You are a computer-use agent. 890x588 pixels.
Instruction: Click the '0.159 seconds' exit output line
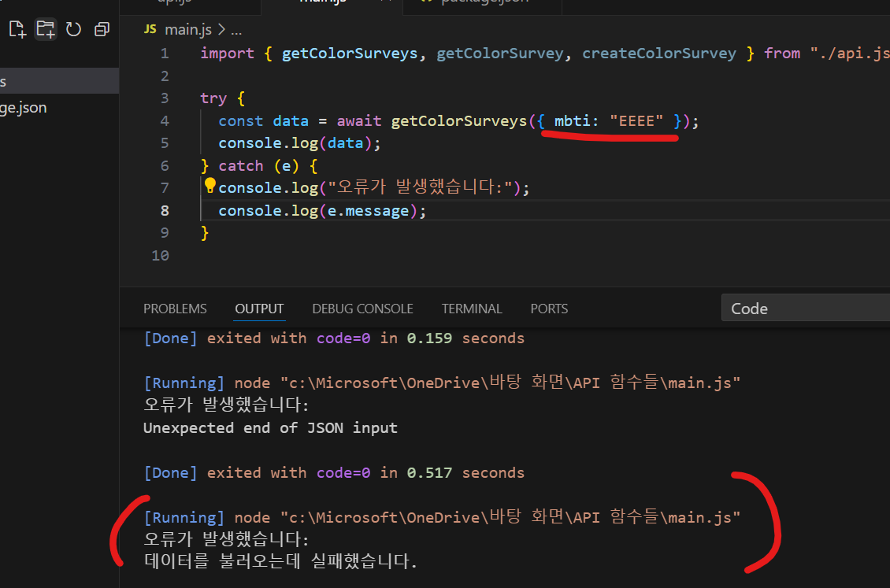point(334,338)
